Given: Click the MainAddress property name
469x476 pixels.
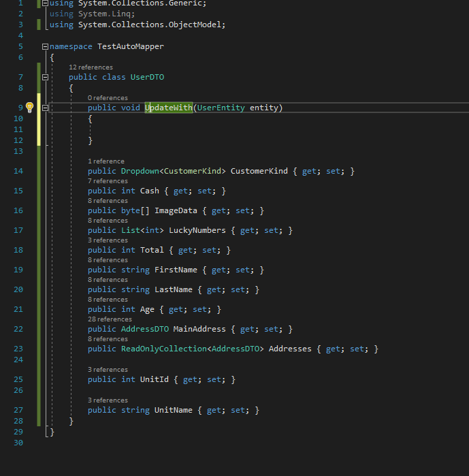Looking at the screenshot, I should tap(199, 329).
